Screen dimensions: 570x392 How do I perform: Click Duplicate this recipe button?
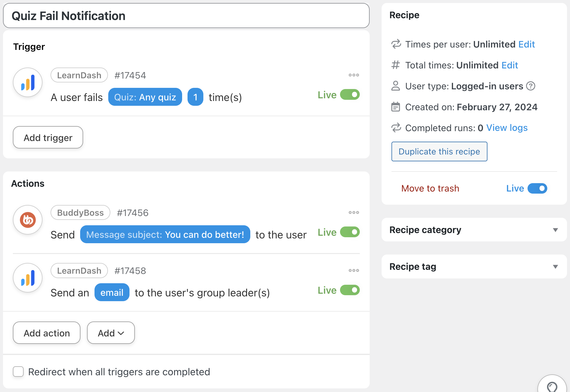click(439, 151)
